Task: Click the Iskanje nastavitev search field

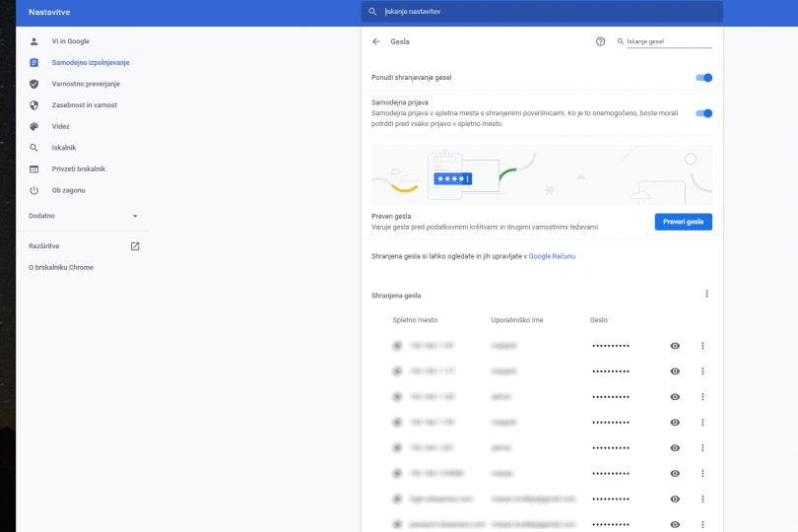Action: 542,12
